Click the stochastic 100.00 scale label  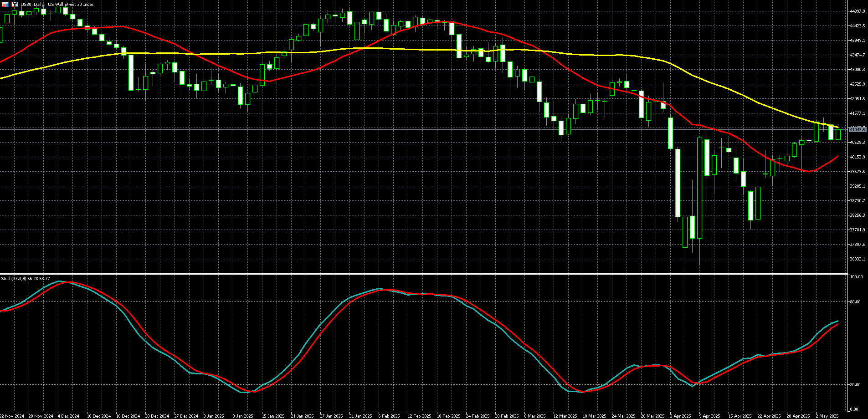[856, 277]
